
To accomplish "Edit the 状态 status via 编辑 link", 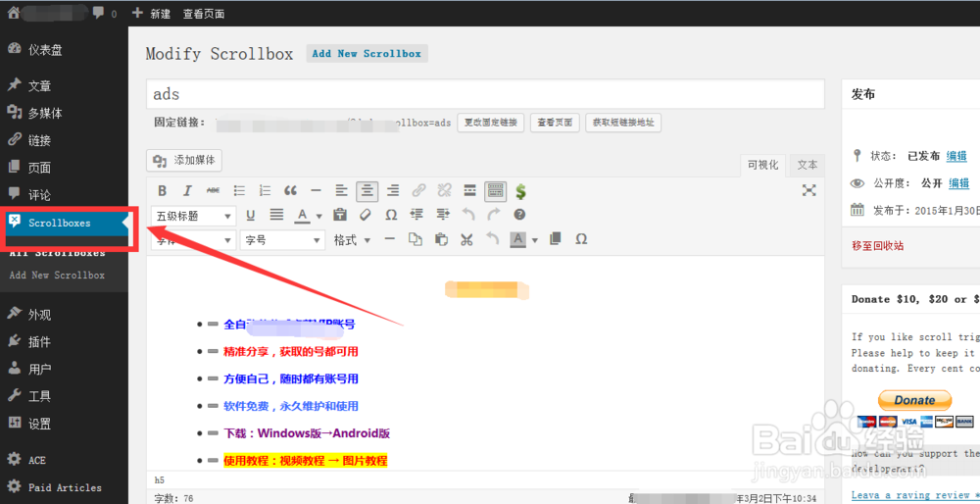I will [956, 156].
